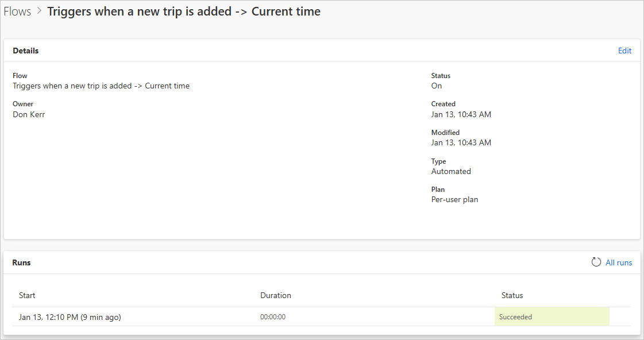Screen dimensions: 644x340
Task: Click the flow title in breadcrumb
Action: pyautogui.click(x=184, y=11)
